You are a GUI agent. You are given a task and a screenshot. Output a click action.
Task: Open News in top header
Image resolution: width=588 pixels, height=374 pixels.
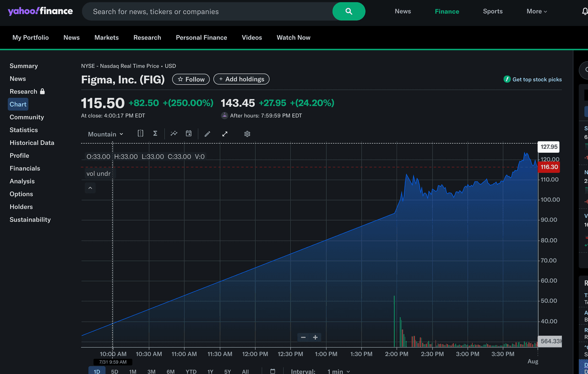coord(403,11)
